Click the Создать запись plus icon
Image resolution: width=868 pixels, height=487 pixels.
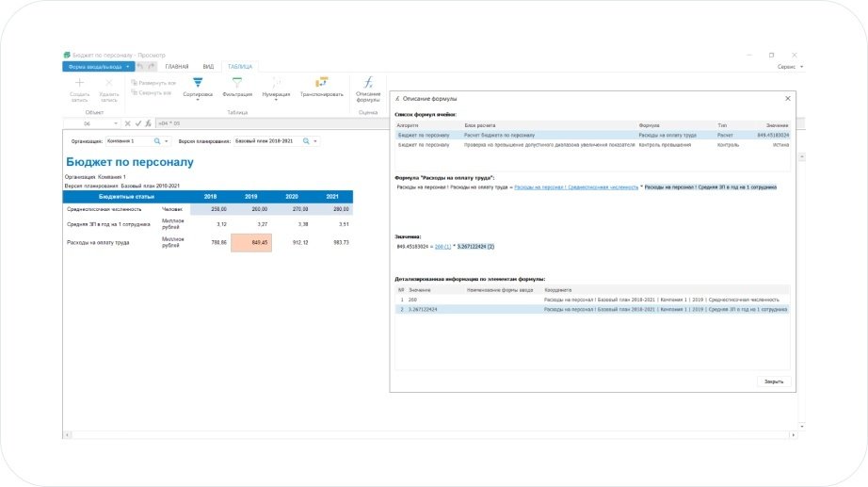pos(79,83)
